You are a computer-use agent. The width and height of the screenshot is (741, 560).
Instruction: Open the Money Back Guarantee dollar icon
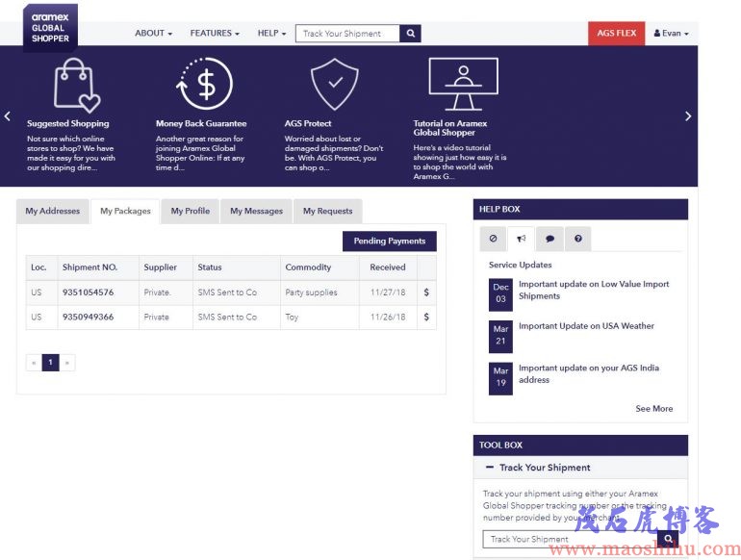point(205,84)
